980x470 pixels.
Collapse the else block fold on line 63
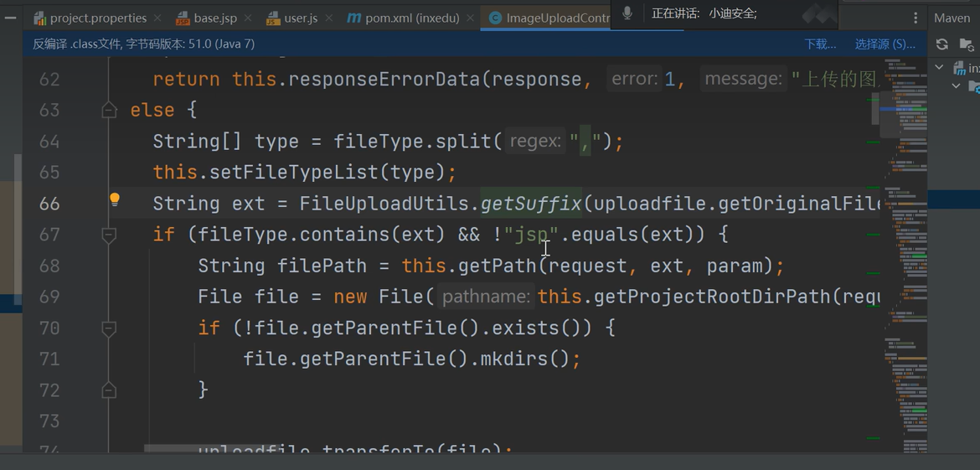(109, 110)
